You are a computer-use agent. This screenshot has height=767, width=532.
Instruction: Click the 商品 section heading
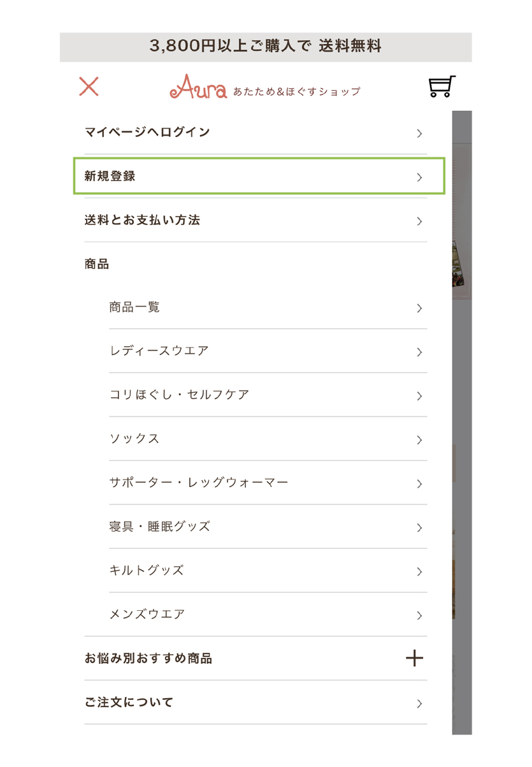pyautogui.click(x=97, y=264)
